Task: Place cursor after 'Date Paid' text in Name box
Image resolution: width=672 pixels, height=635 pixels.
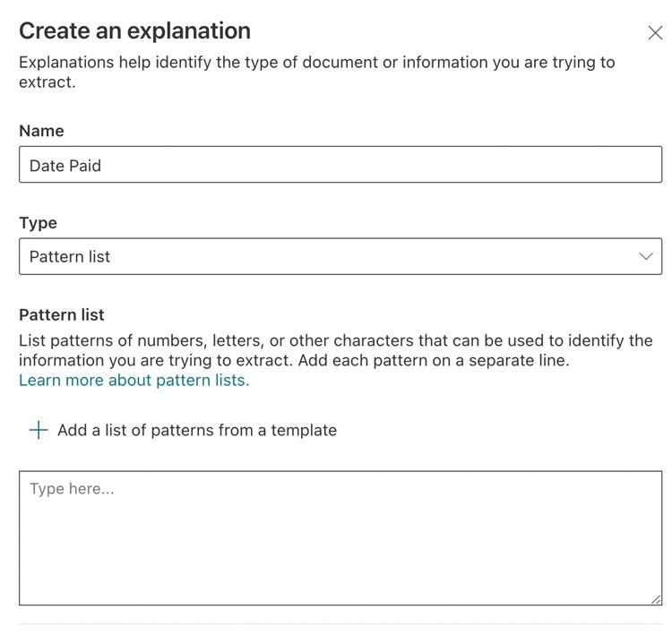Action: pos(104,166)
